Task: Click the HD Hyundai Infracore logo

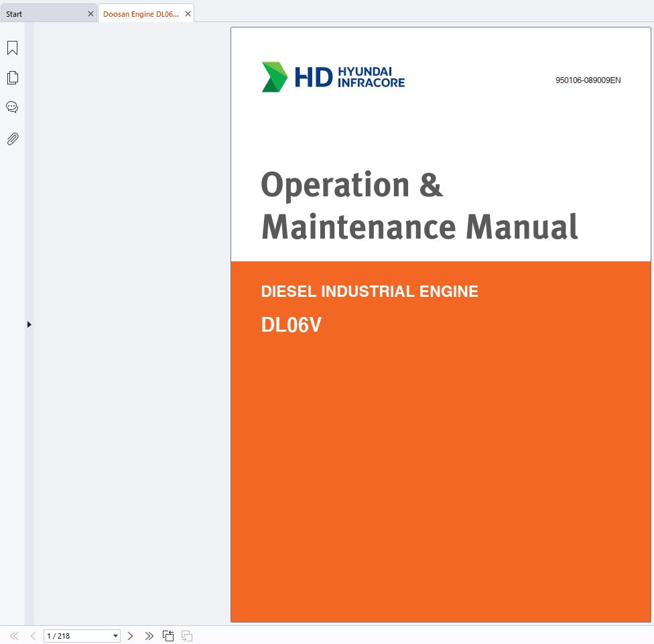Action: [333, 77]
